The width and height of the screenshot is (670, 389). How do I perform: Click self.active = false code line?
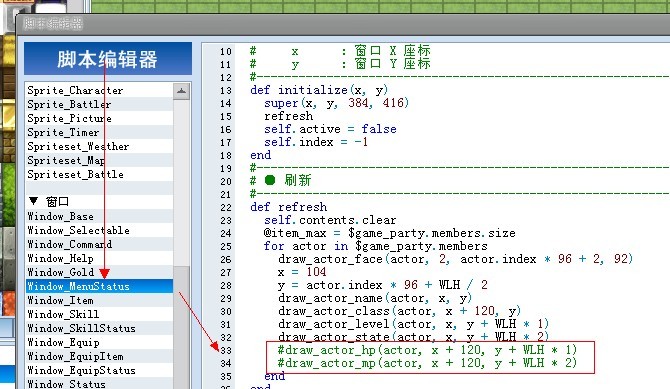tap(330, 129)
